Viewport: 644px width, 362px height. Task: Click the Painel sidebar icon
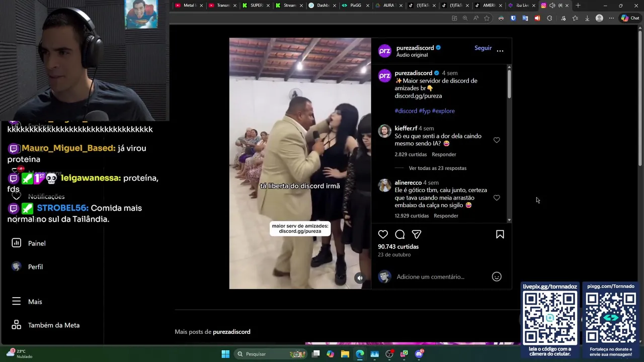16,243
